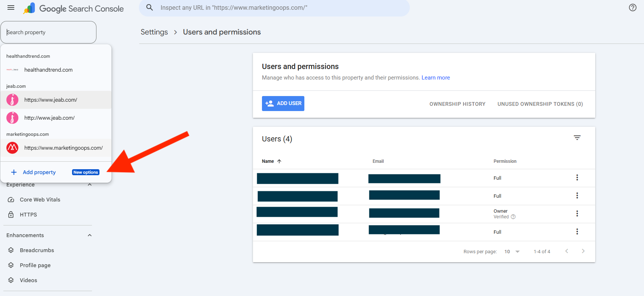Image resolution: width=644 pixels, height=296 pixels.
Task: Click the Users (4) heading
Action: pos(277,139)
